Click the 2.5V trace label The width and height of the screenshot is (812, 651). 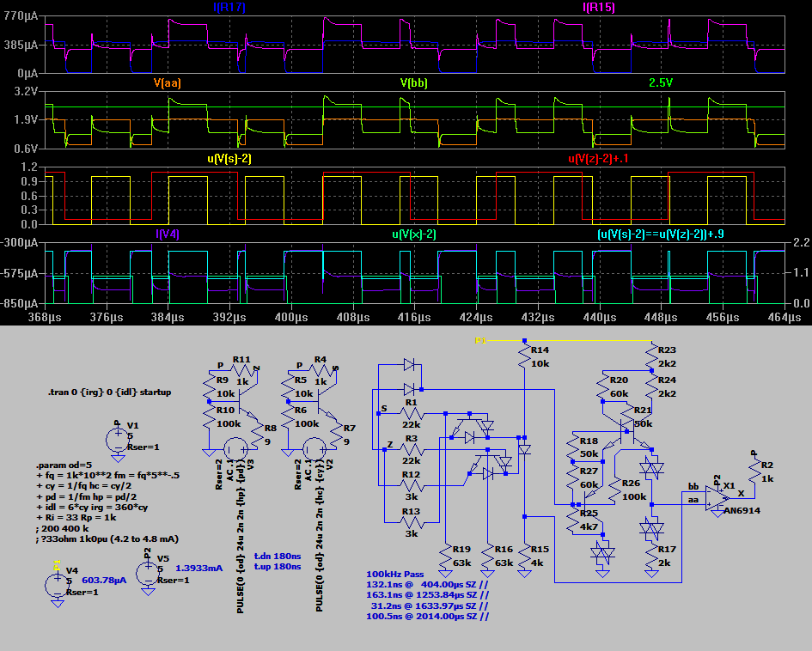pyautogui.click(x=661, y=83)
